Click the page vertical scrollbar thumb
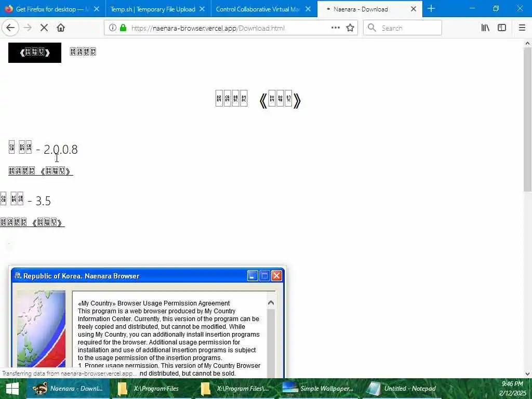 (x=528, y=119)
